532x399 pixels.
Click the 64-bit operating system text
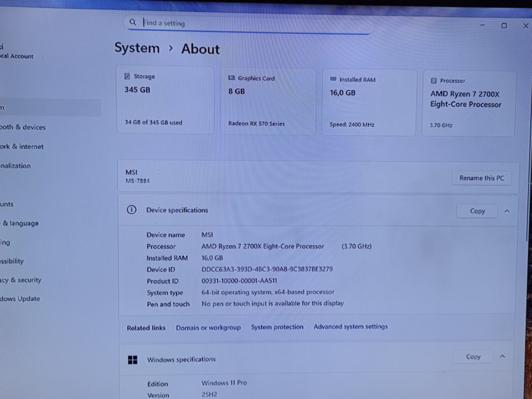(x=267, y=292)
